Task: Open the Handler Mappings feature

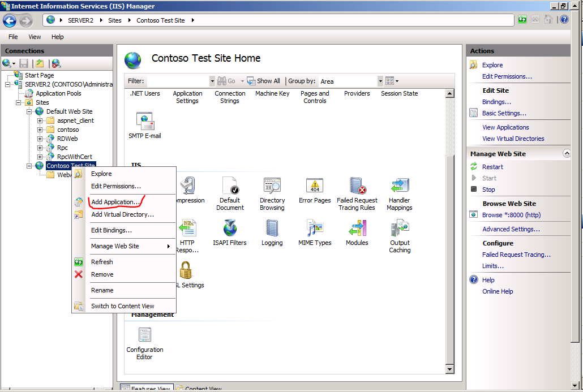Action: click(399, 193)
